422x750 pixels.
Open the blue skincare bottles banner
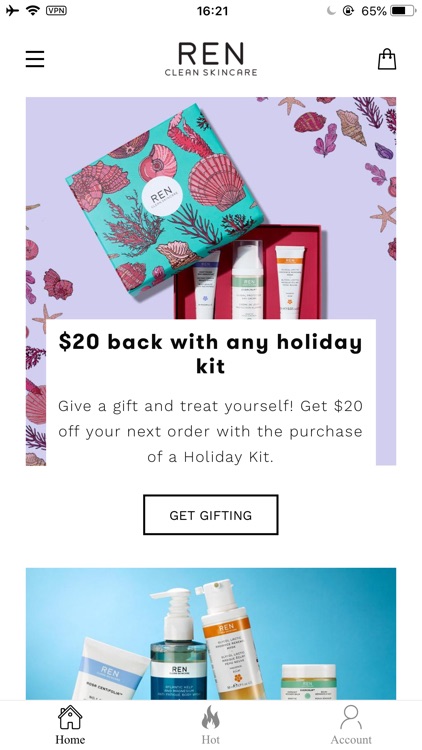[x=211, y=634]
